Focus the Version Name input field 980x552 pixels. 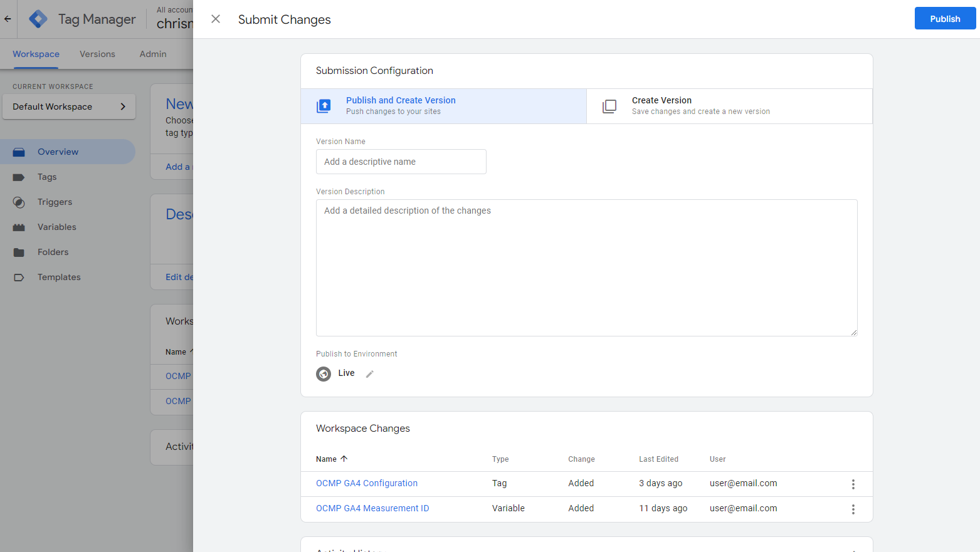[401, 162]
